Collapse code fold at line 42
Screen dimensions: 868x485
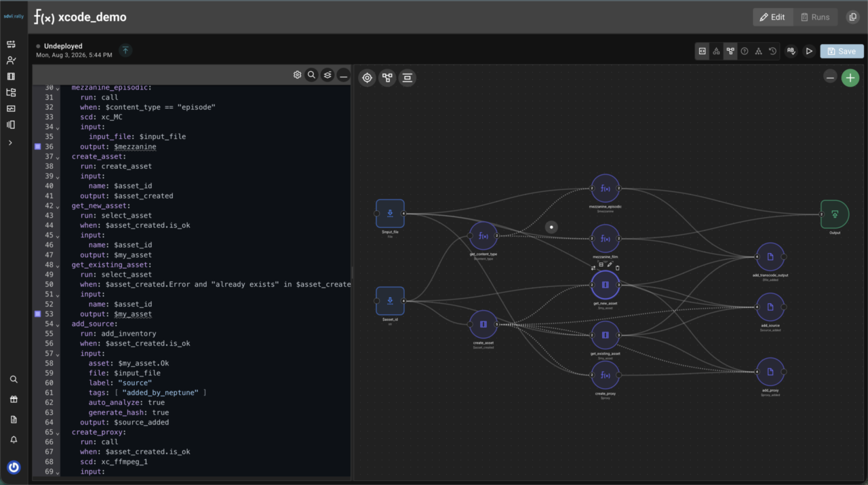[58, 206]
